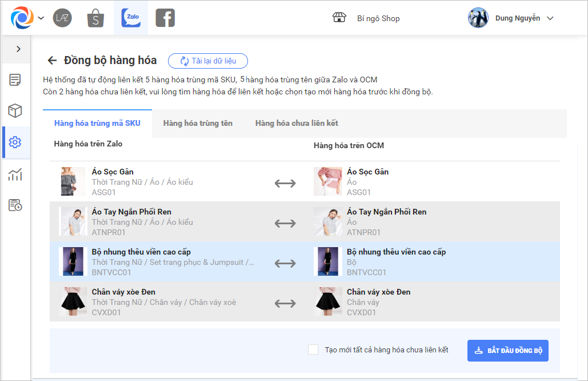The width and height of the screenshot is (588, 381).
Task: Click the Tải lại dữ liệu button
Action: coord(207,61)
